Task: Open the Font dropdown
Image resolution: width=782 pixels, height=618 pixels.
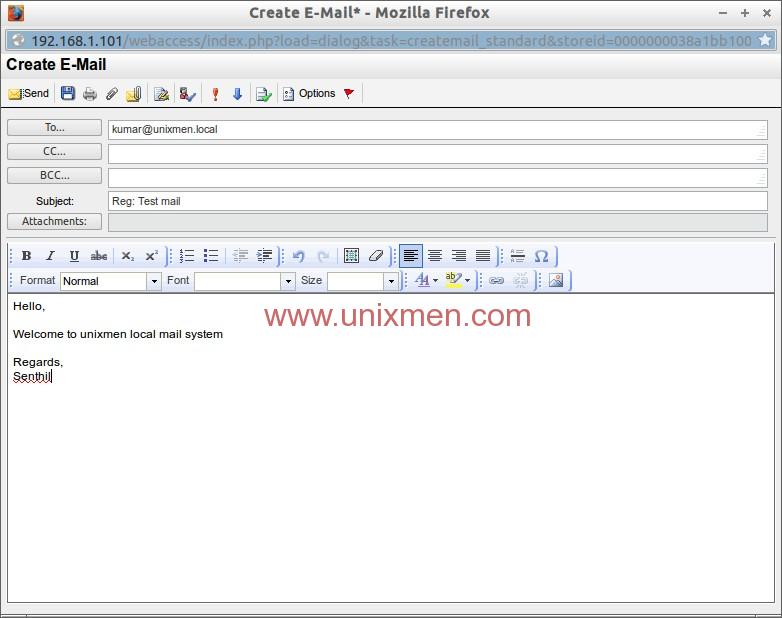Action: click(245, 281)
